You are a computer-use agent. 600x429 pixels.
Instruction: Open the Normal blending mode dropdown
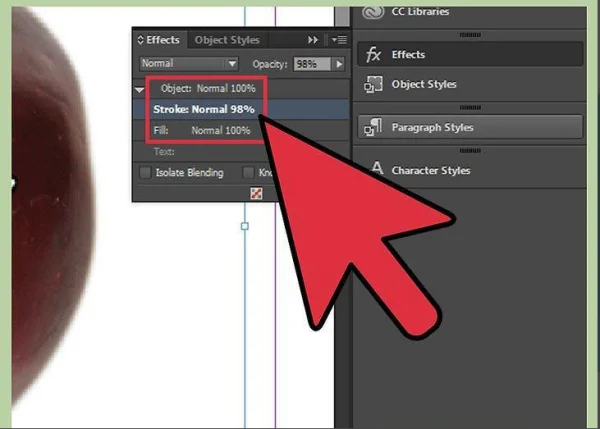coord(189,64)
